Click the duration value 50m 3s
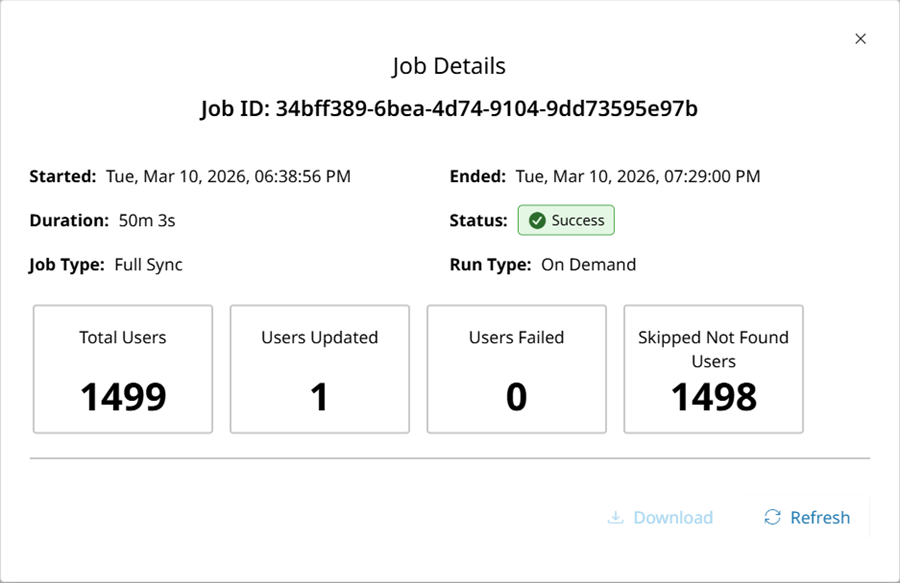 tap(147, 220)
